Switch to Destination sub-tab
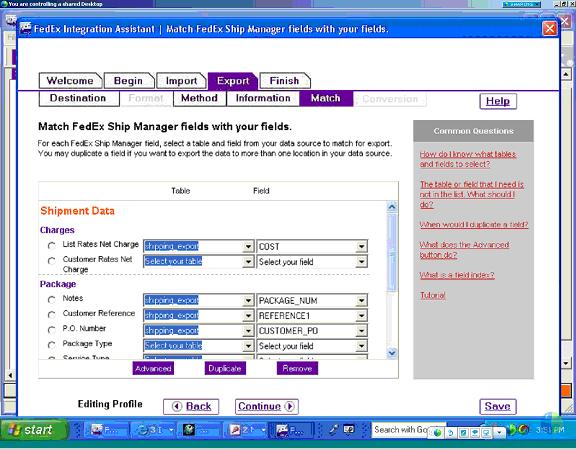The height and width of the screenshot is (450, 576). (x=78, y=98)
